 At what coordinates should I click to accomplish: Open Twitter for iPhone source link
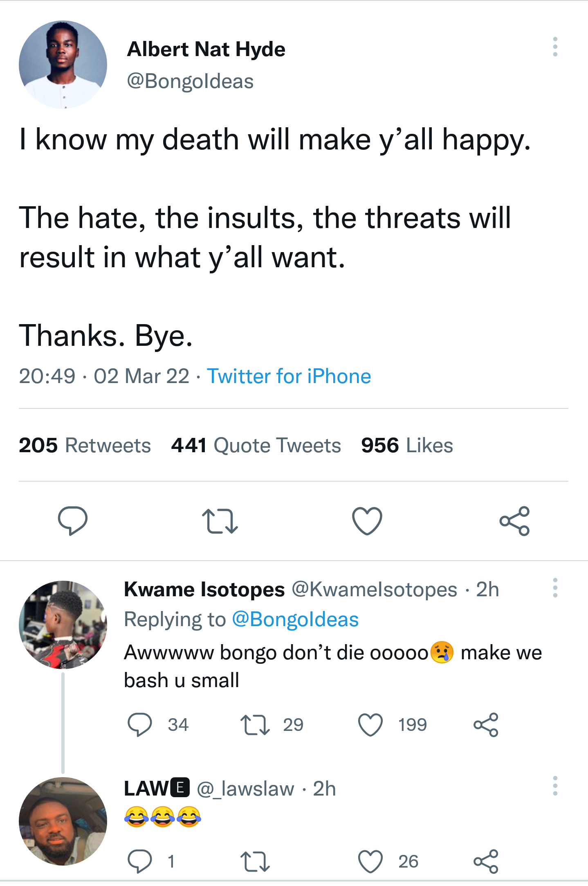point(289,376)
